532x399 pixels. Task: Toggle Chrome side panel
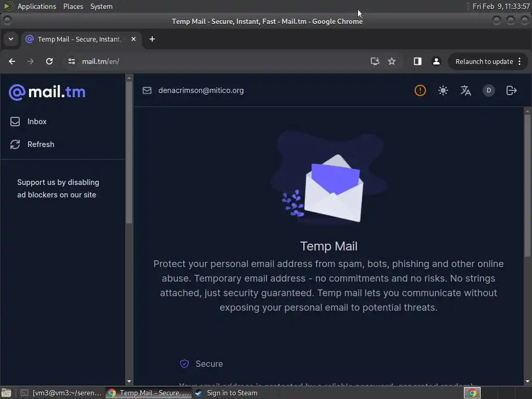click(417, 61)
